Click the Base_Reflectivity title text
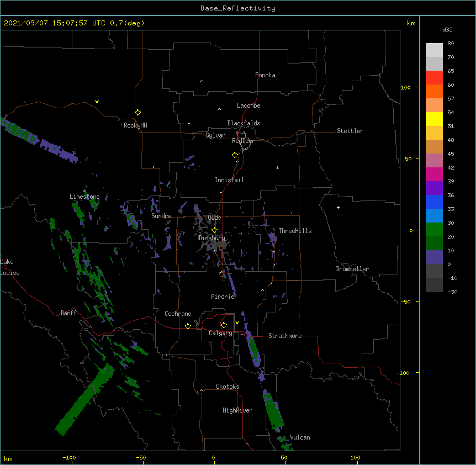 click(238, 8)
